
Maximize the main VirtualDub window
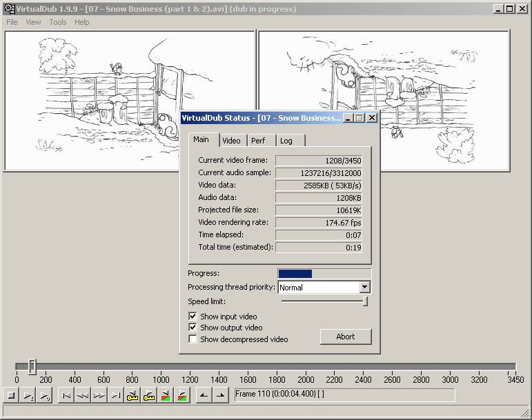510,9
